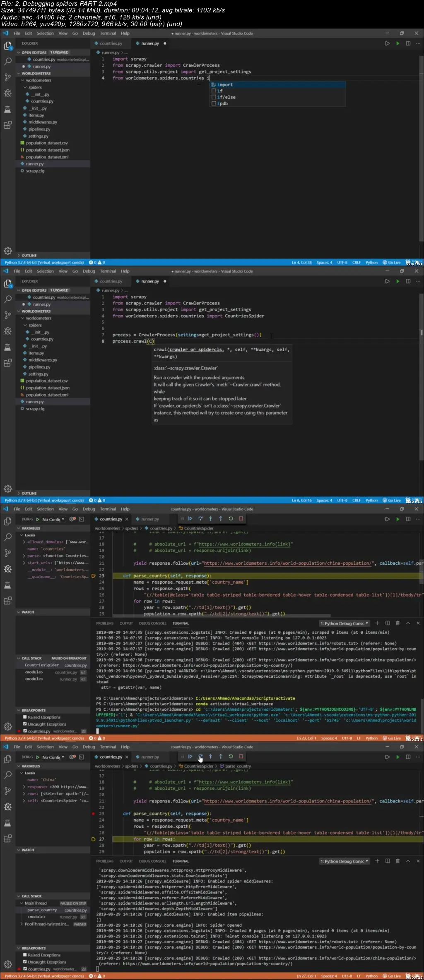This screenshot has height=980, width=424.
Task: Open Test flask icon in the crawl-tooltip frame
Action: pyautogui.click(x=7, y=347)
